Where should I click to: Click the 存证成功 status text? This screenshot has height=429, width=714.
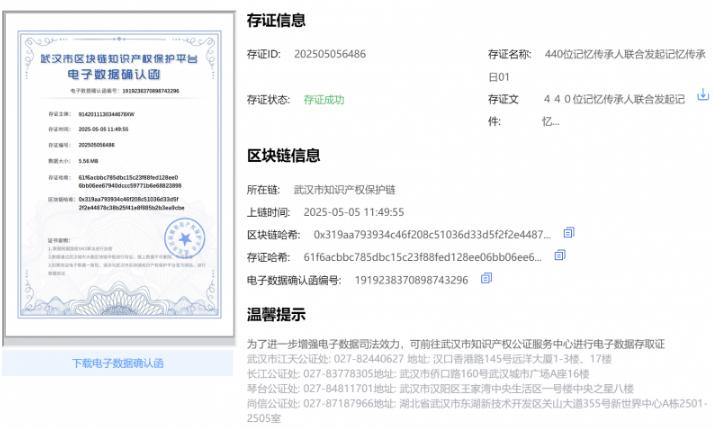[324, 99]
